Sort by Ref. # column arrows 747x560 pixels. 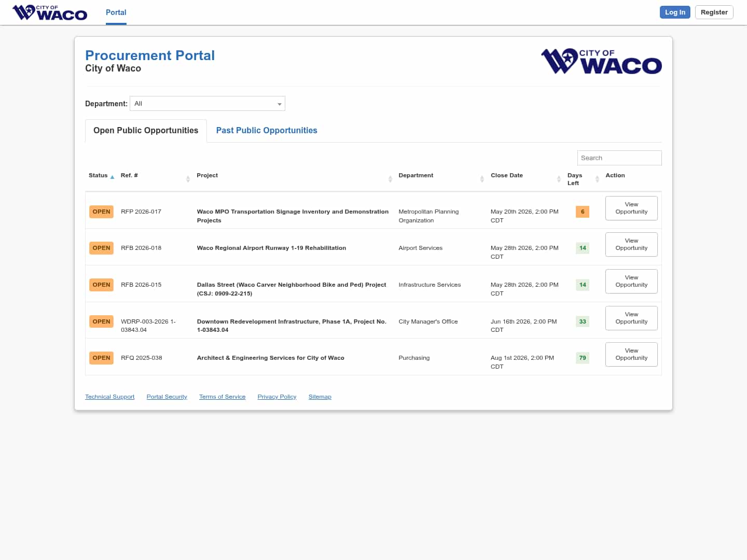coord(188,179)
